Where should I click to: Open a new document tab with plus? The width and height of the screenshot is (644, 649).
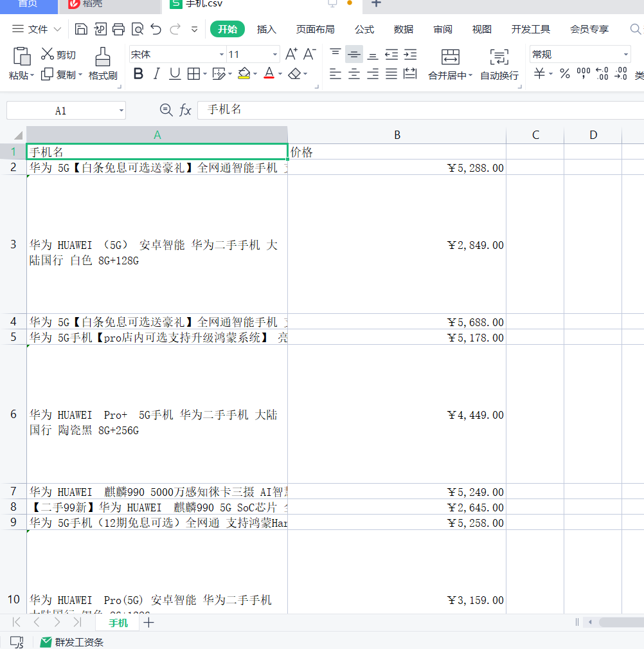point(376,3)
